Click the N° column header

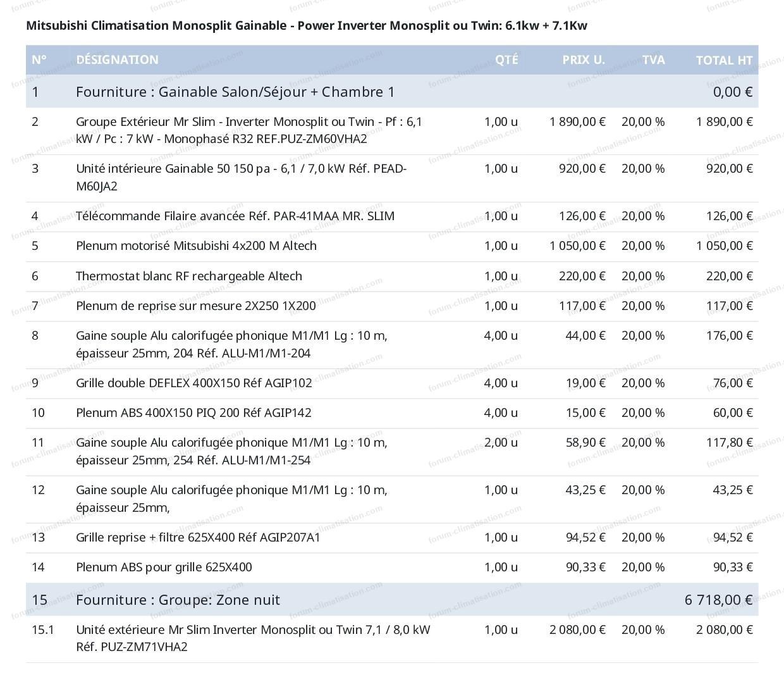39,59
